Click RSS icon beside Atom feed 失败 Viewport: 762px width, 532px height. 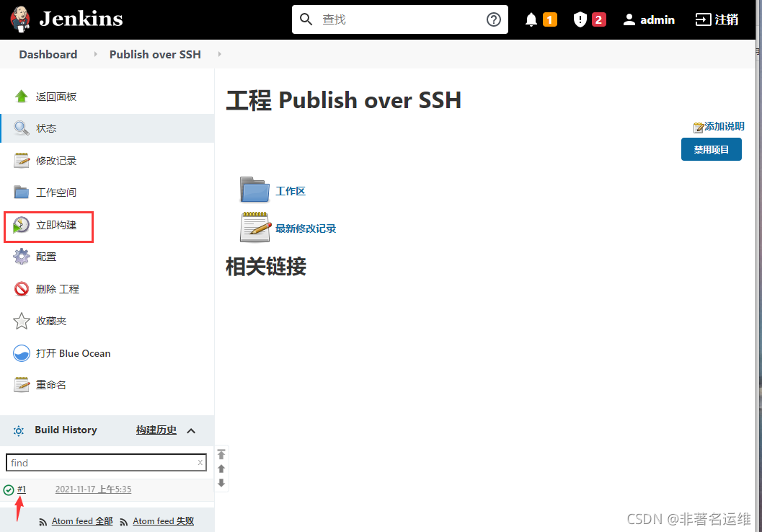click(124, 522)
